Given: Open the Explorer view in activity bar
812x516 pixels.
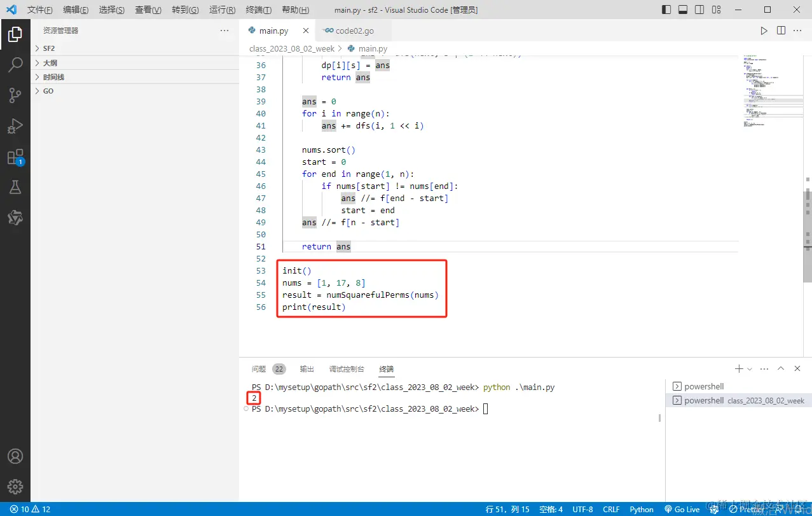Looking at the screenshot, I should click(x=15, y=34).
